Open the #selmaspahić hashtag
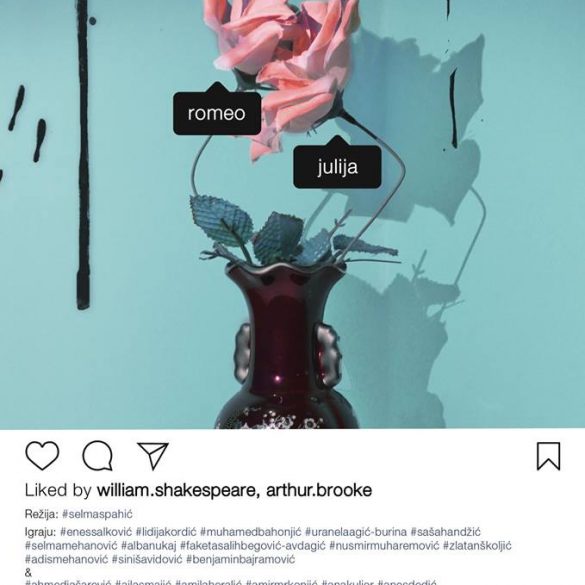The width and height of the screenshot is (585, 585). pyautogui.click(x=97, y=514)
